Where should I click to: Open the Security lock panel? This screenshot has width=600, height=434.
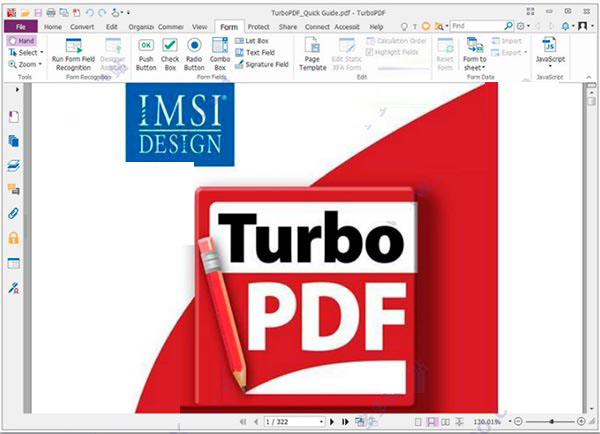tap(14, 238)
